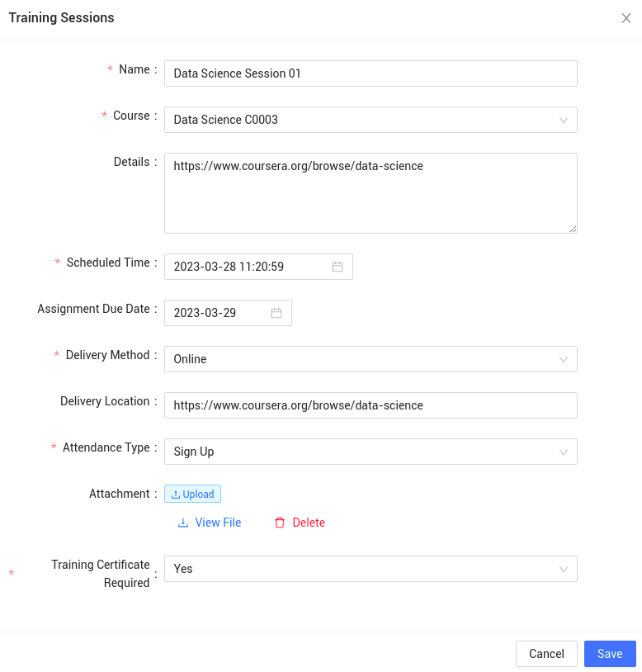Click the Scheduled Time date field
The image size is (642, 672).
pyautogui.click(x=258, y=267)
